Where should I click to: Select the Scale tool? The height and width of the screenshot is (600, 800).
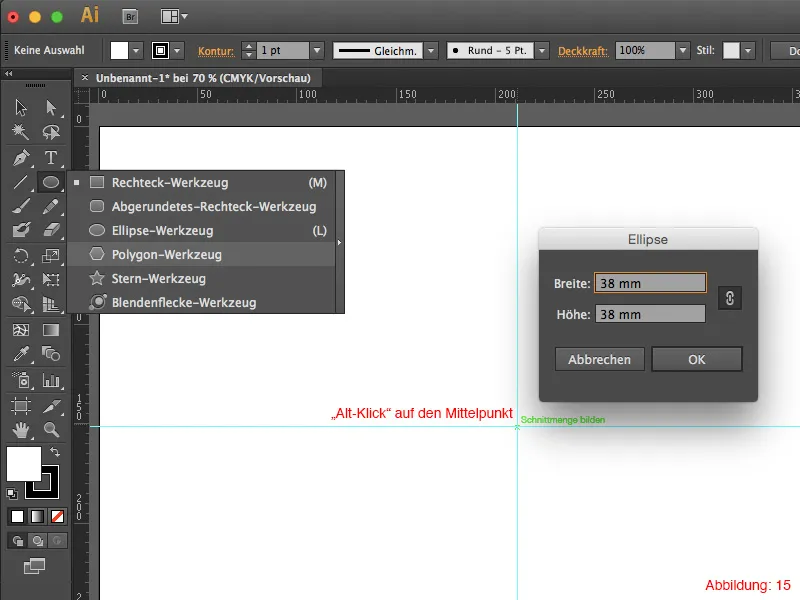tap(51, 255)
